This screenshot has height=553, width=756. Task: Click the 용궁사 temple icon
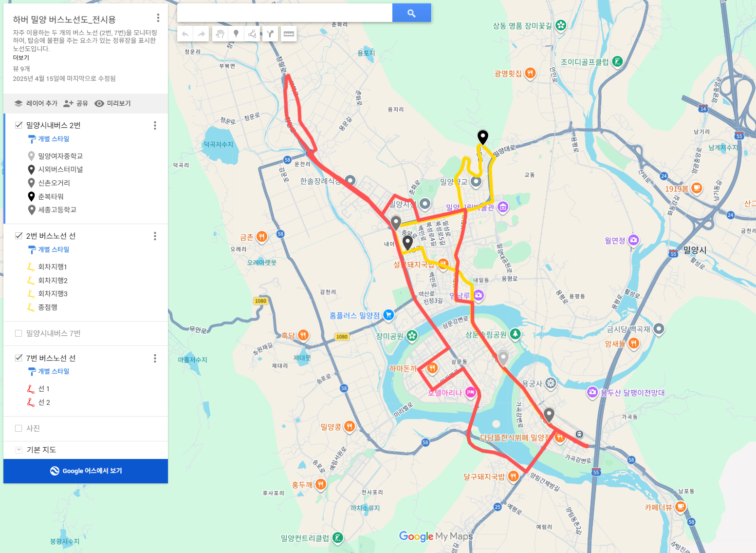pyautogui.click(x=551, y=383)
